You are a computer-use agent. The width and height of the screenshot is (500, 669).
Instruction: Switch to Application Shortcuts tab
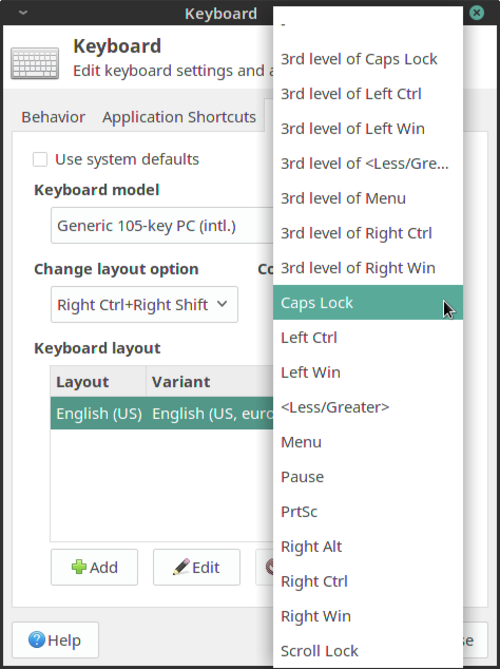(179, 117)
